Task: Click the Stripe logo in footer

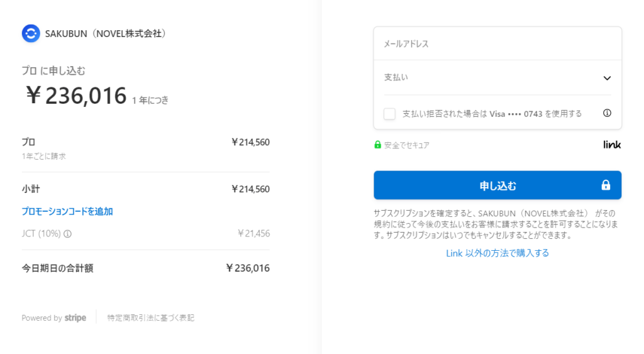Action: tap(75, 318)
